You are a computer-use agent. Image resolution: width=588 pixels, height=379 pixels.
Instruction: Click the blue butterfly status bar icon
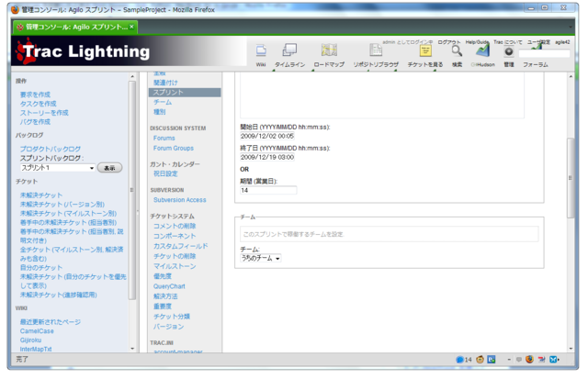point(553,360)
